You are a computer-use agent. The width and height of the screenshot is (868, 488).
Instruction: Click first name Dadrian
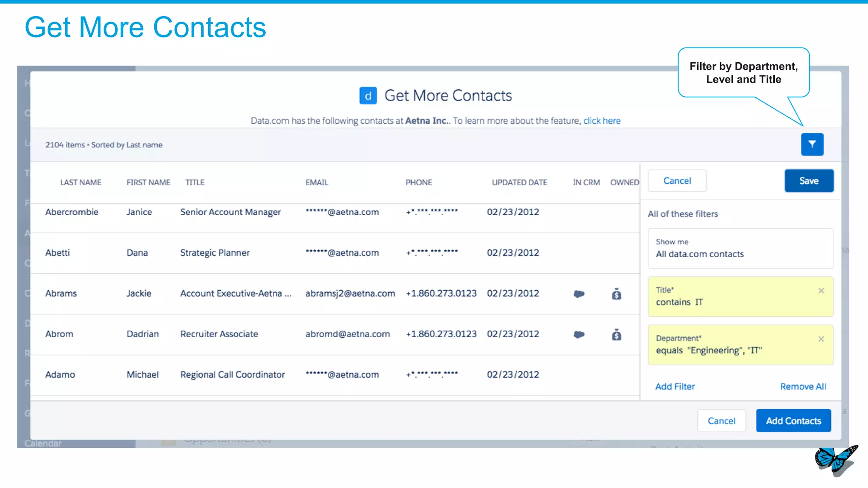click(142, 334)
